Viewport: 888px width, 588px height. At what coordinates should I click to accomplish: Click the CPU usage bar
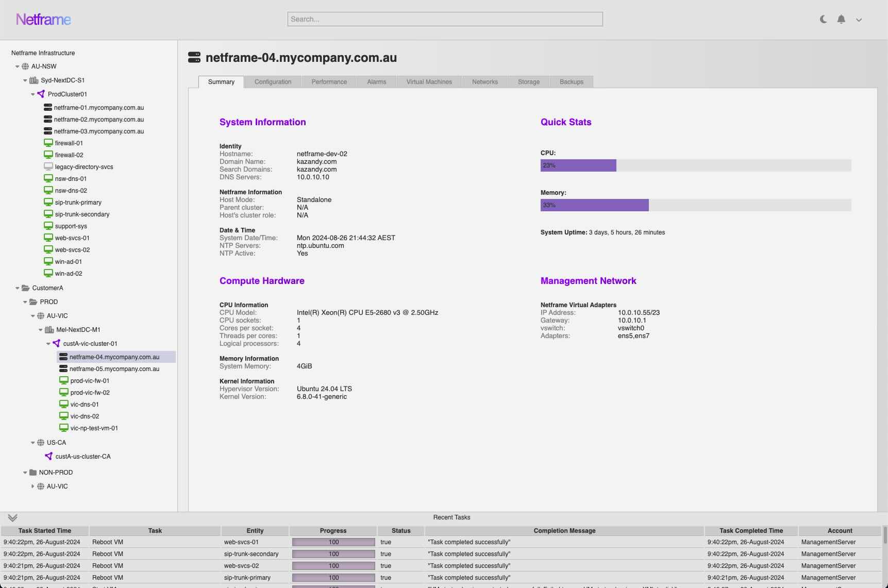[695, 165]
